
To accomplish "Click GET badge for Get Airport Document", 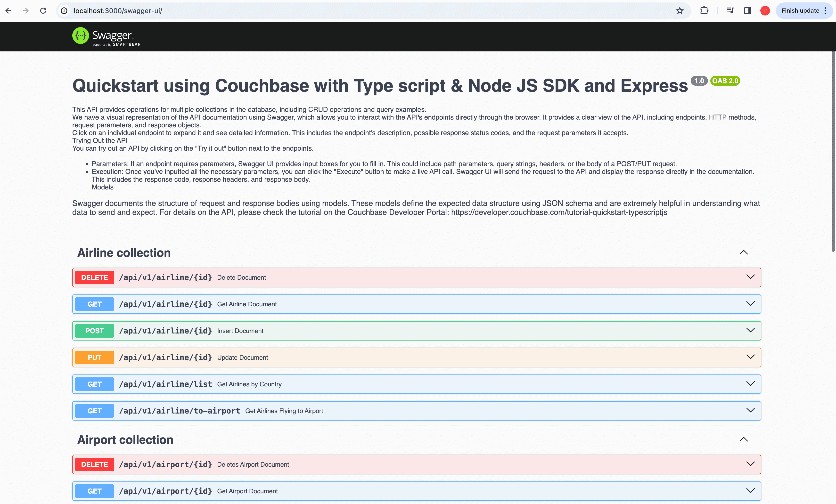I will point(94,491).
